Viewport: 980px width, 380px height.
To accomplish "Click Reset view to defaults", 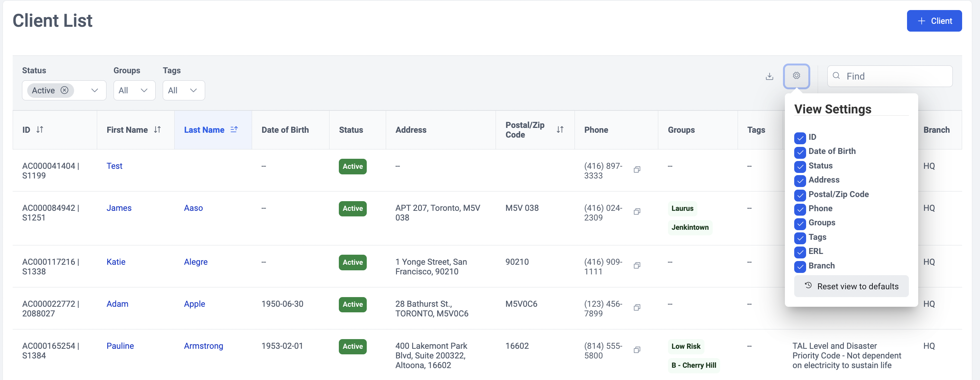I will (x=851, y=286).
